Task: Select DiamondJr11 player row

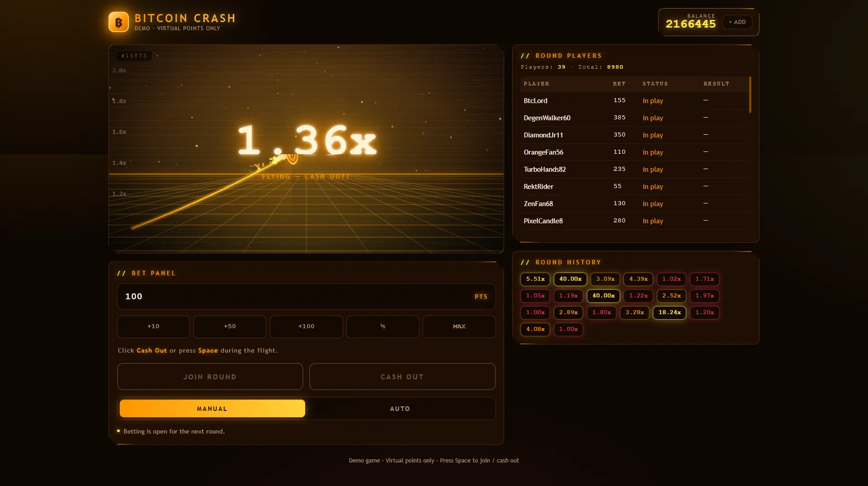Action: coord(634,135)
